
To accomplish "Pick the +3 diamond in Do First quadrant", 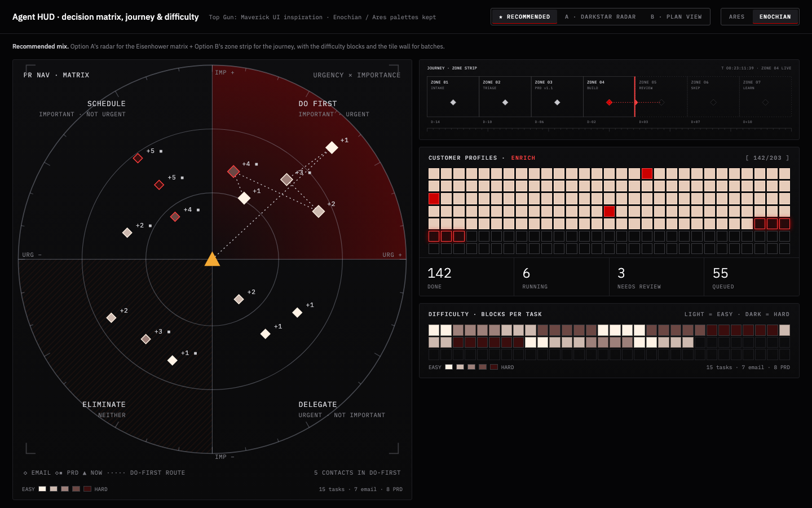I will pos(286,179).
